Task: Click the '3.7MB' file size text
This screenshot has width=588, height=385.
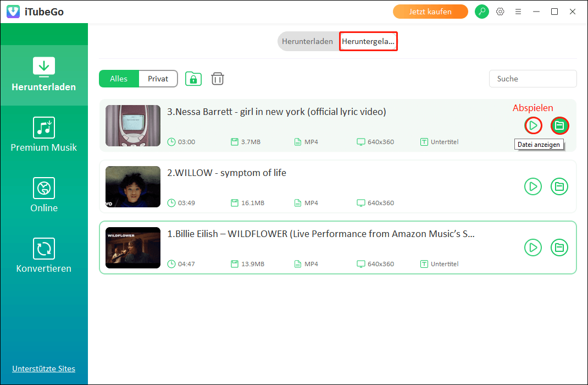Action: point(251,142)
